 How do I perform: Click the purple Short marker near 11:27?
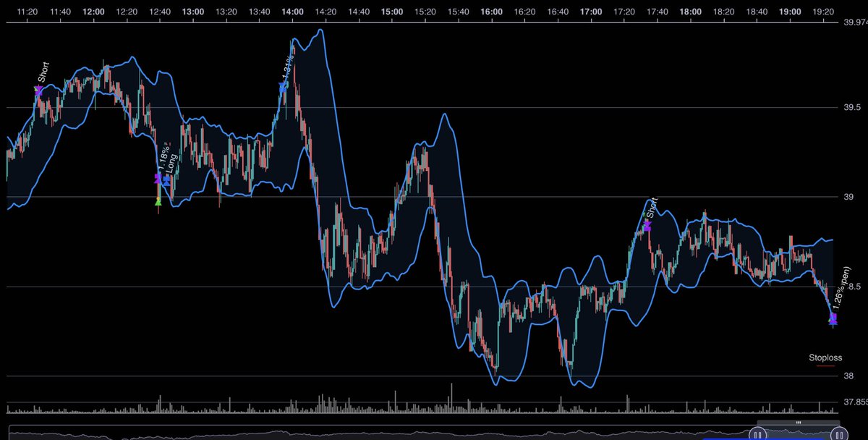click(x=38, y=90)
